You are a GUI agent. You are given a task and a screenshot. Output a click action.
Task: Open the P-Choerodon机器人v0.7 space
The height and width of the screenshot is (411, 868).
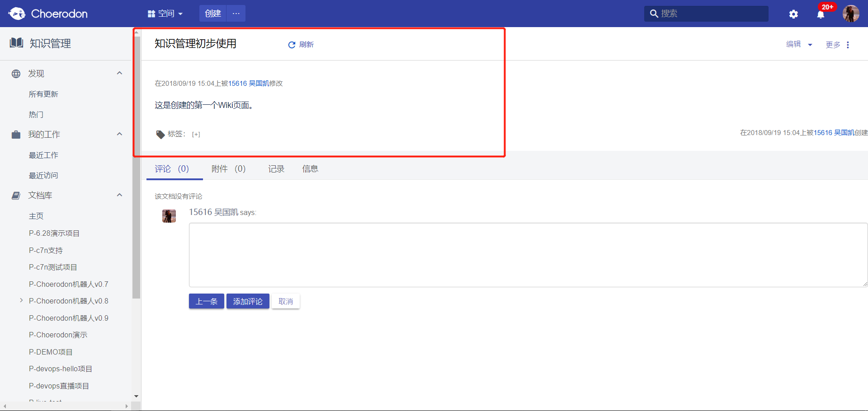tap(68, 284)
